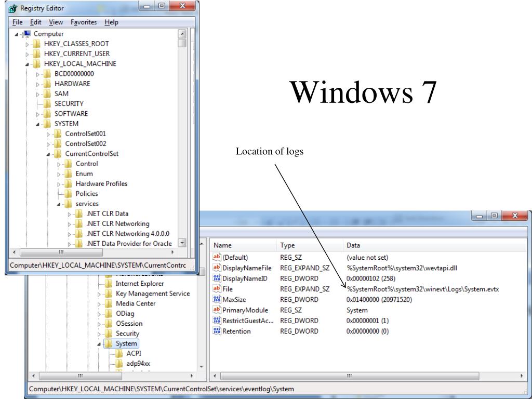The image size is (532, 399).
Task: Expand HKEY_CURRENT_USER node
Action: click(27, 54)
